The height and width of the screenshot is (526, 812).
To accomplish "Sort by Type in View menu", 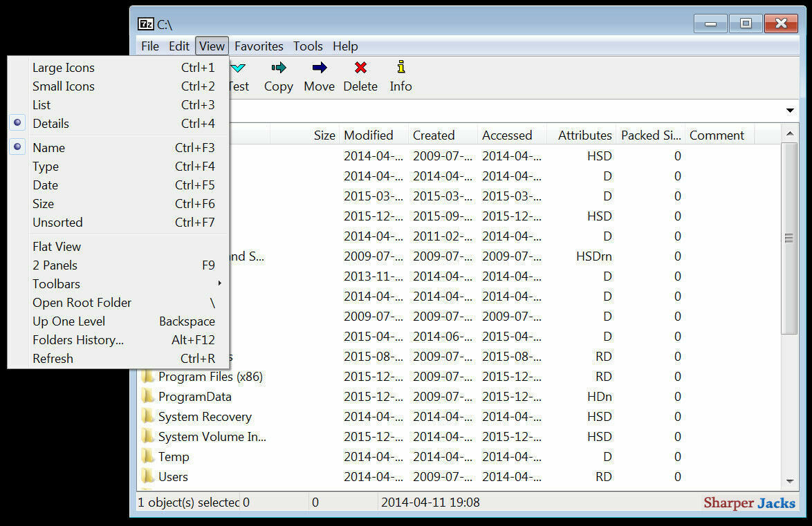I will (118, 166).
